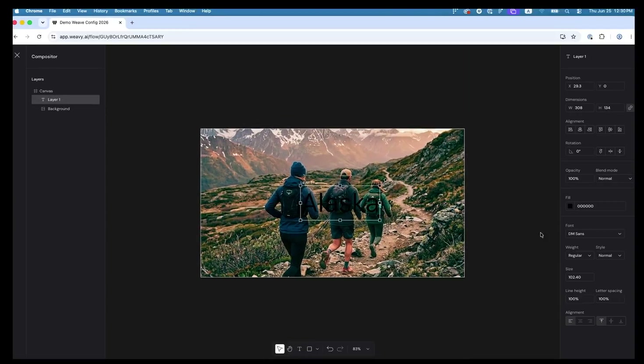The width and height of the screenshot is (644, 364).
Task: Align layer to vertical middle
Action: 610,129
